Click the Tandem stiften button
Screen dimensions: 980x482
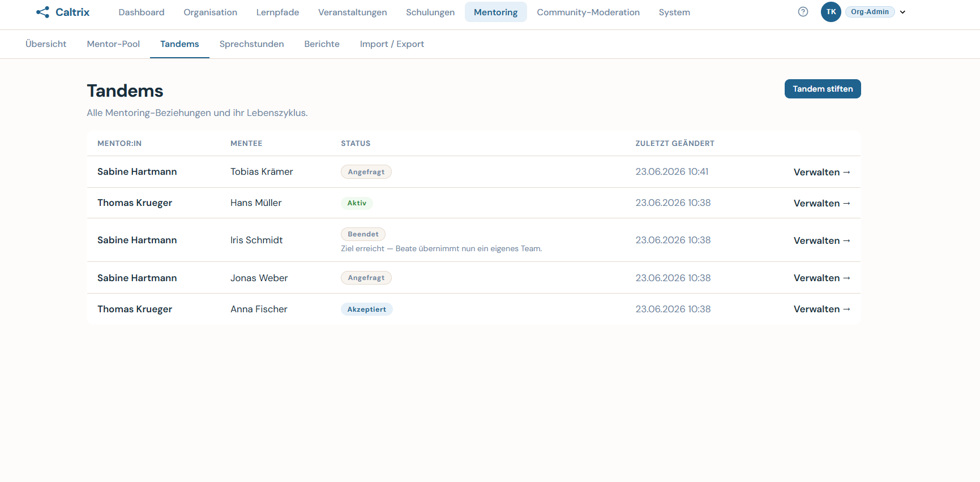822,89
